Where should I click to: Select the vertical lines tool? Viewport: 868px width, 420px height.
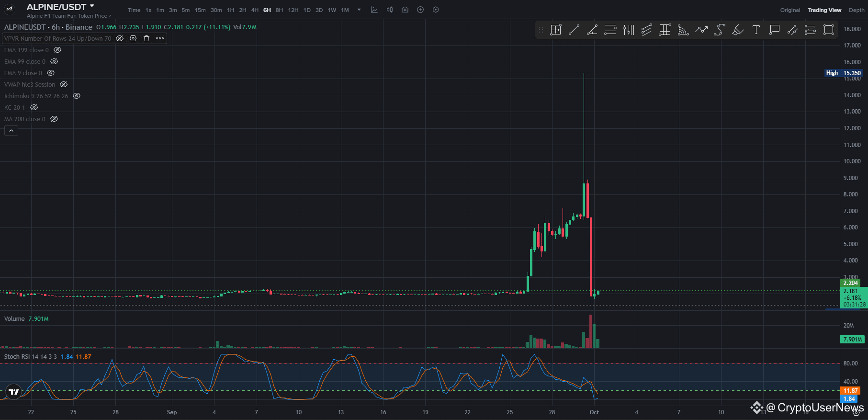pos(629,30)
